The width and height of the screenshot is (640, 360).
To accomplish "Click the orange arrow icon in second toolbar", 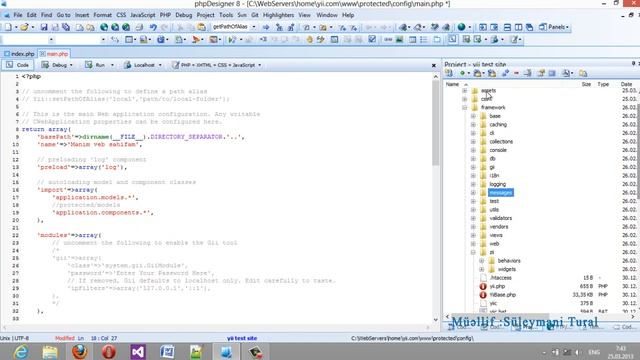I will (x=196, y=40).
